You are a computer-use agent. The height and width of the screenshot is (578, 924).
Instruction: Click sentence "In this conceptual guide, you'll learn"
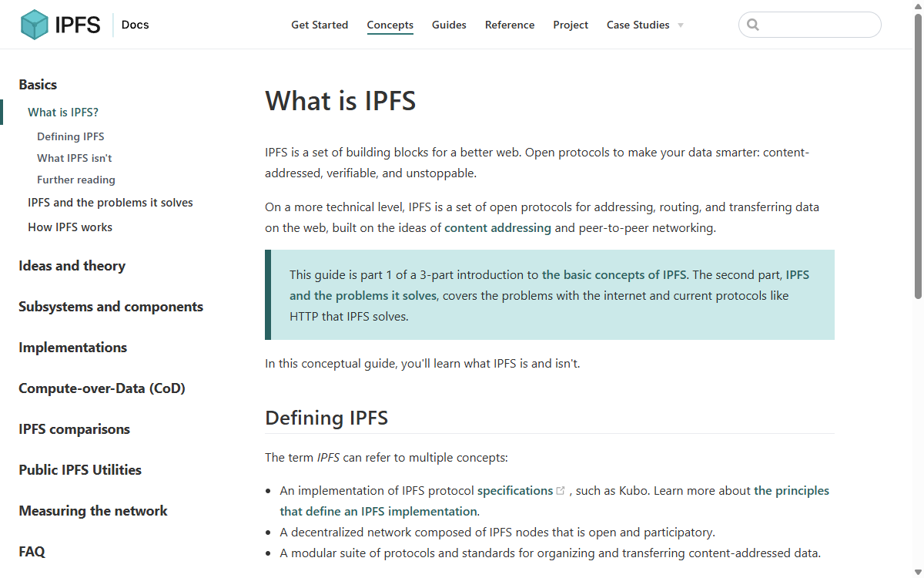[x=423, y=364]
